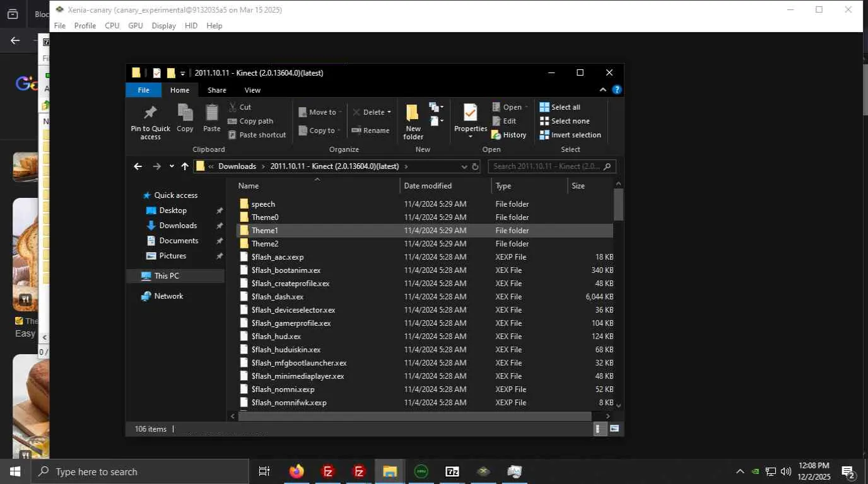The height and width of the screenshot is (484, 868).
Task: Click Select all in the ribbon
Action: (560, 107)
